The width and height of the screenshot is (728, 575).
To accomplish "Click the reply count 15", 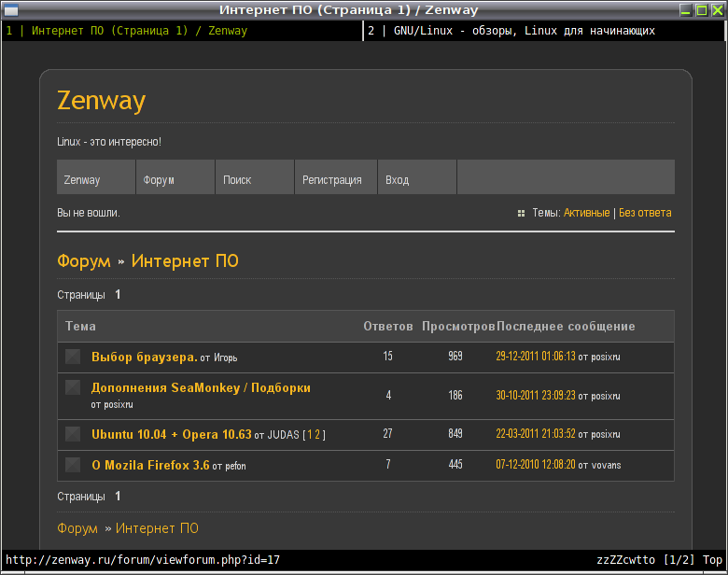I will 387,357.
